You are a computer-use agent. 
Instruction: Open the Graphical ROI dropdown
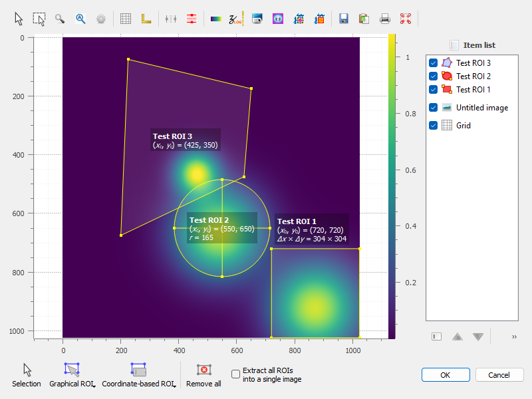[x=72, y=374]
